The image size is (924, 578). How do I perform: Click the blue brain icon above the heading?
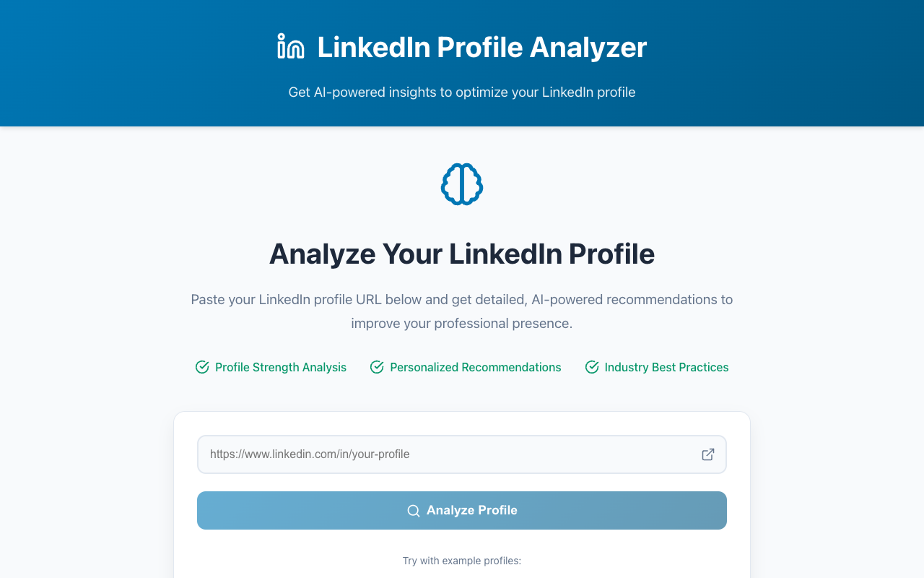coord(462,184)
